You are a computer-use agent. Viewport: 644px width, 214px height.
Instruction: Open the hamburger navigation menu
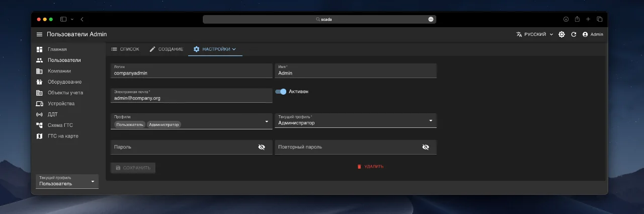(39, 34)
